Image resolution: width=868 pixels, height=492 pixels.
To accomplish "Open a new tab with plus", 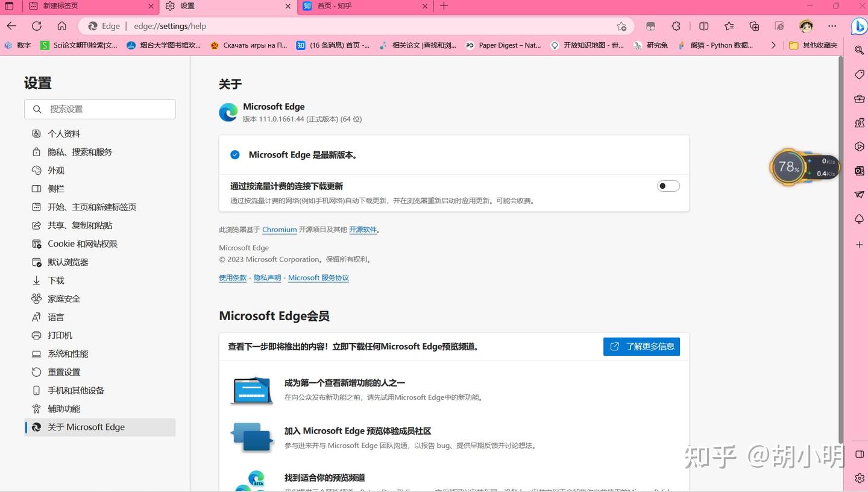I will [444, 6].
